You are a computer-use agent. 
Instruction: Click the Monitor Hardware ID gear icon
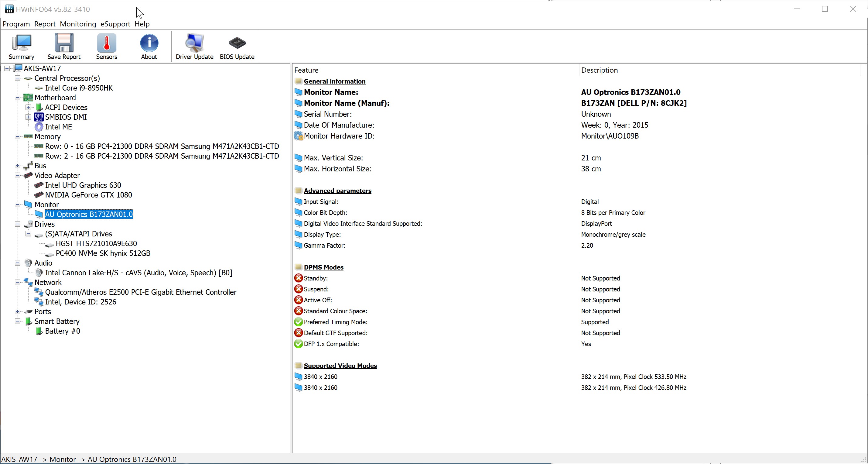(298, 136)
